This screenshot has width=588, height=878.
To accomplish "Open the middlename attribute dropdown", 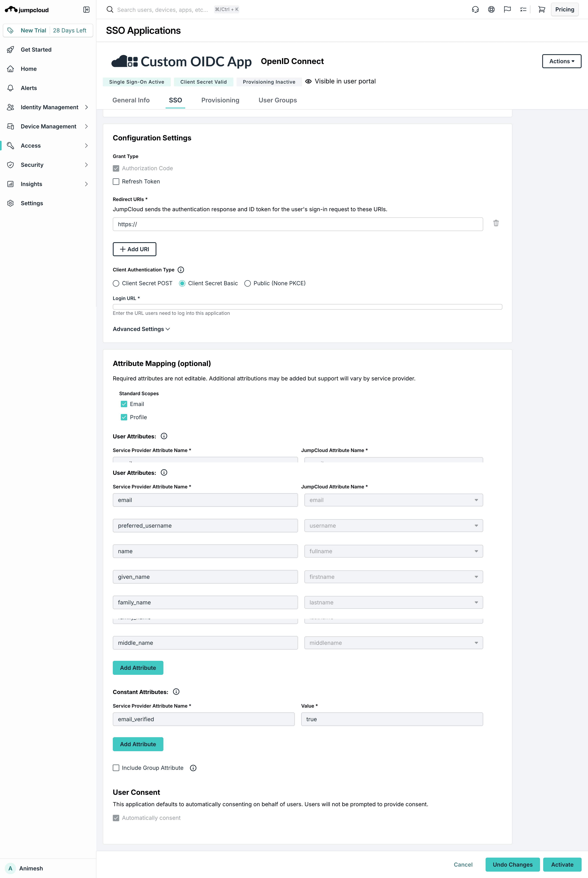I will pos(393,643).
